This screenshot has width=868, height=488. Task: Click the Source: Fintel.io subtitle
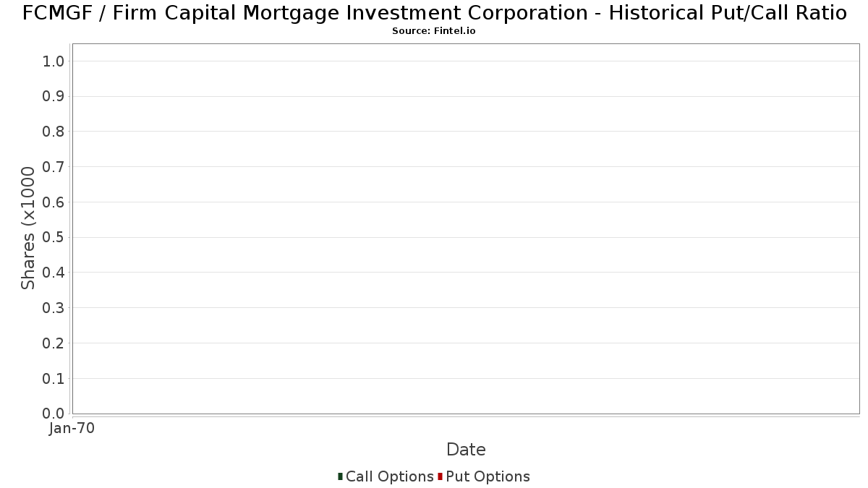pos(434,31)
